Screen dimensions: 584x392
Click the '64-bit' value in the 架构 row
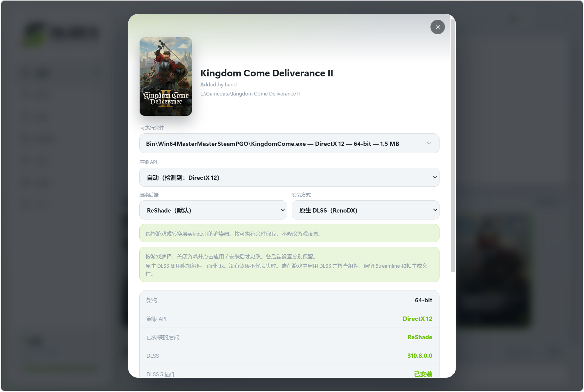(423, 300)
